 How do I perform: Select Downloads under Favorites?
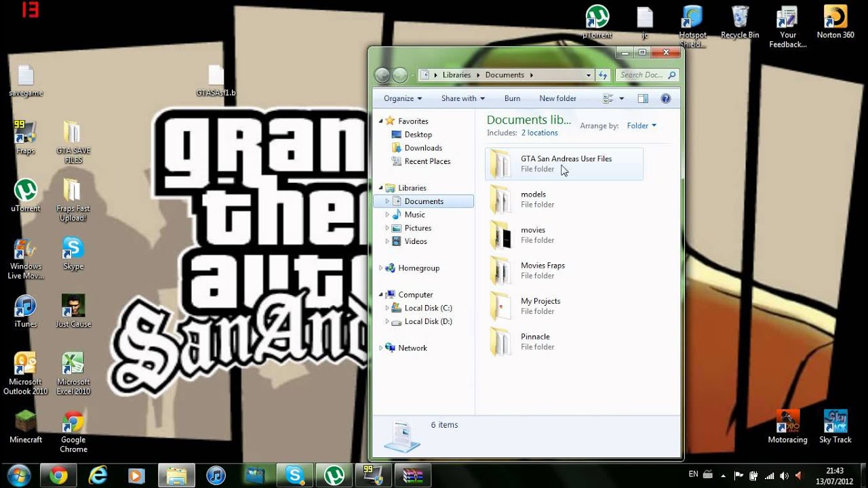[423, 148]
